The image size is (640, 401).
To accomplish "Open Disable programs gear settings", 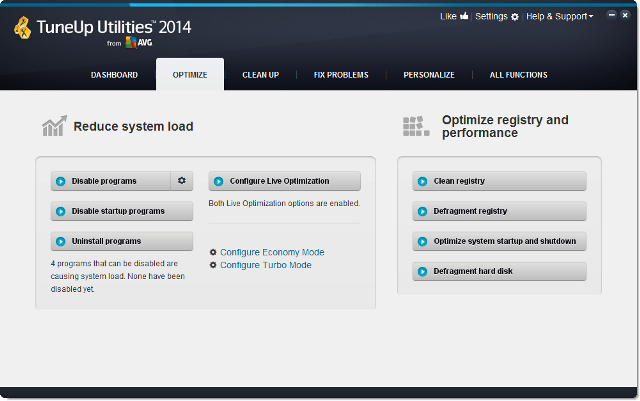I will point(182,180).
